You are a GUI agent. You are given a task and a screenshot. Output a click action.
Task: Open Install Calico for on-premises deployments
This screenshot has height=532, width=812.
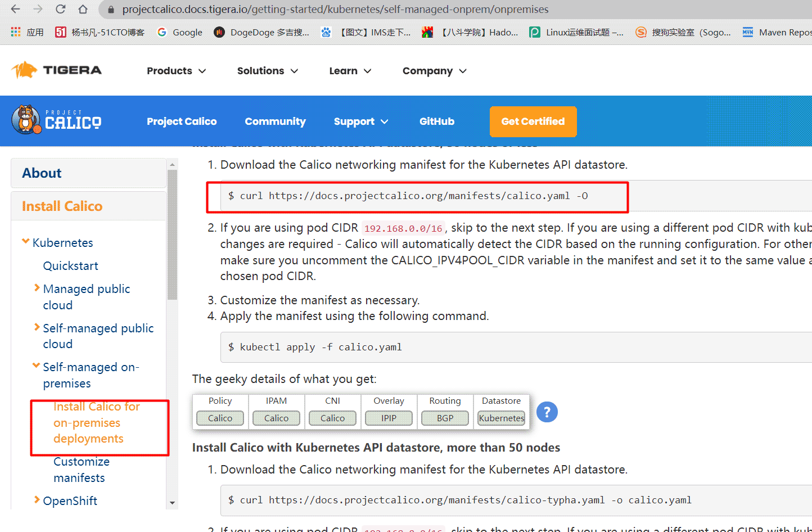tap(97, 422)
